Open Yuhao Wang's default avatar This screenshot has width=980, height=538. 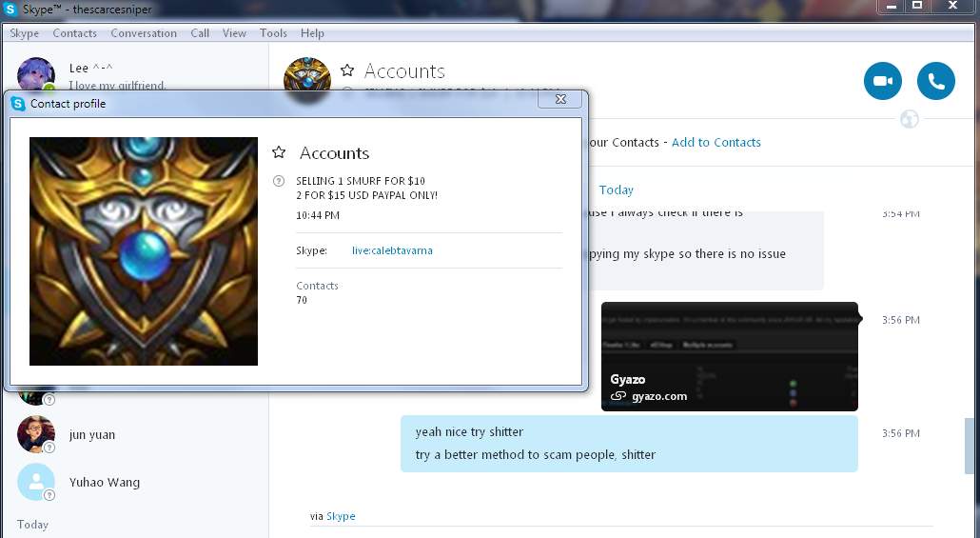coord(35,482)
